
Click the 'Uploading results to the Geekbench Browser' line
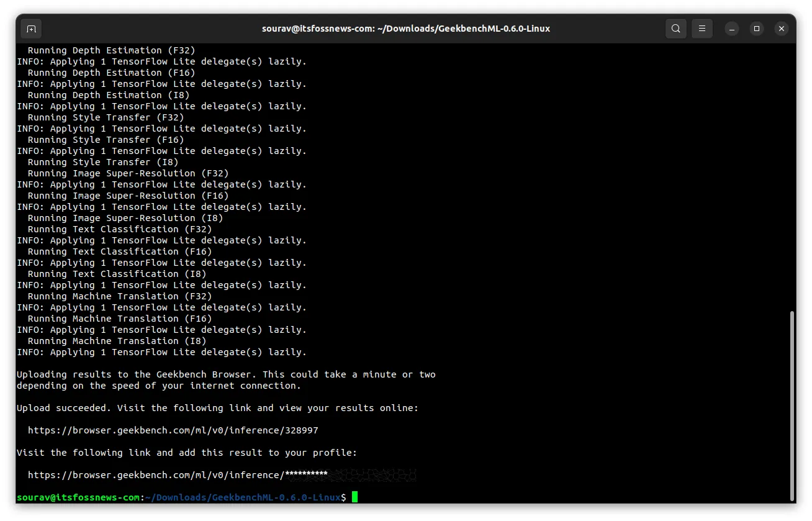226,374
